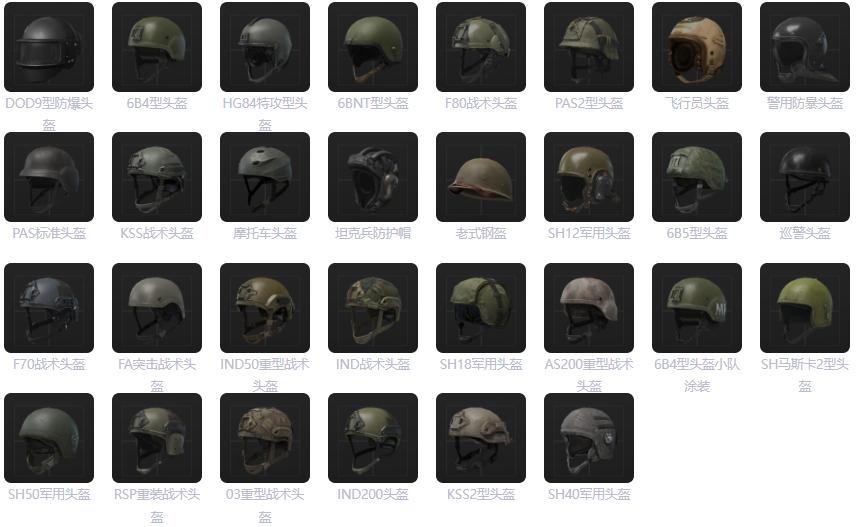
Task: Click the 警用防暴头盔 text link
Action: pyautogui.click(x=805, y=103)
